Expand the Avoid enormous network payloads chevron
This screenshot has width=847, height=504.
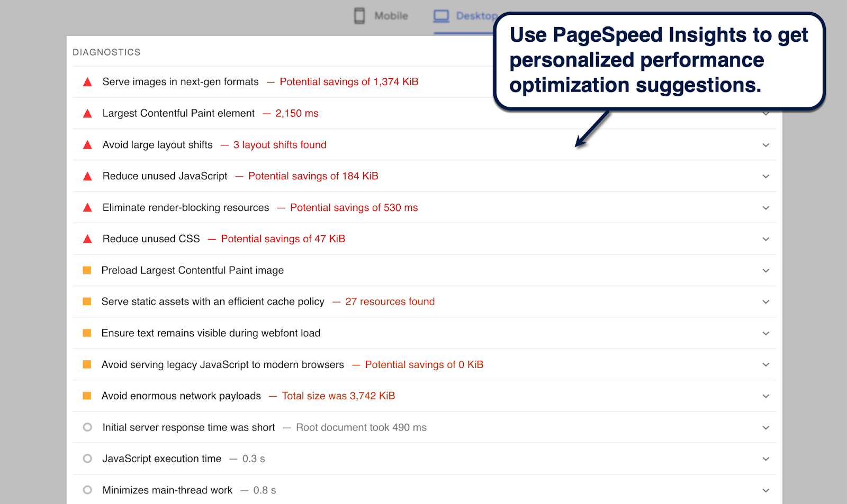(765, 396)
